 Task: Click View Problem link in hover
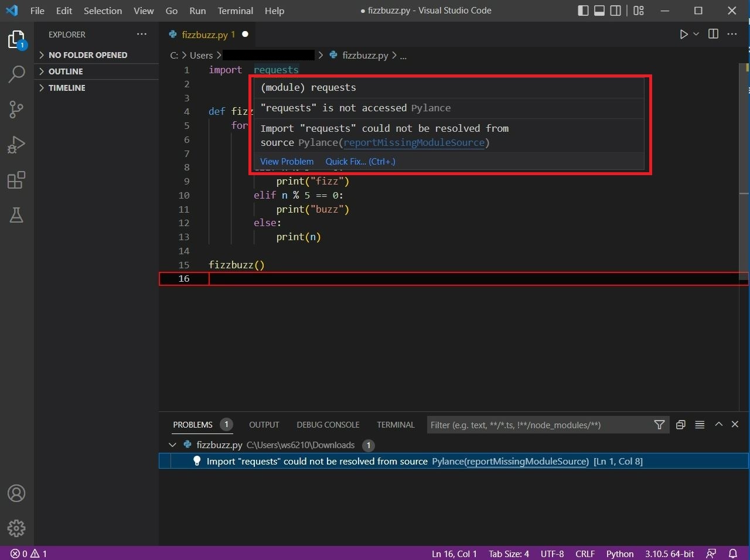tap(287, 162)
